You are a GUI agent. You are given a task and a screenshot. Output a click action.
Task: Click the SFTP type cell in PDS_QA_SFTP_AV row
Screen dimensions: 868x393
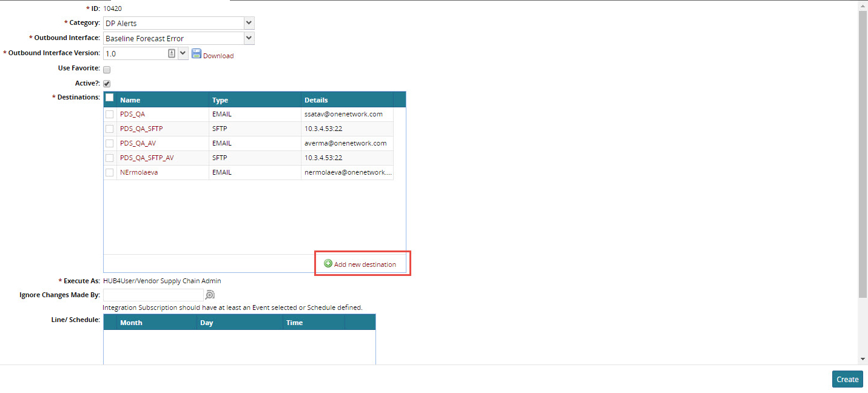(x=255, y=158)
